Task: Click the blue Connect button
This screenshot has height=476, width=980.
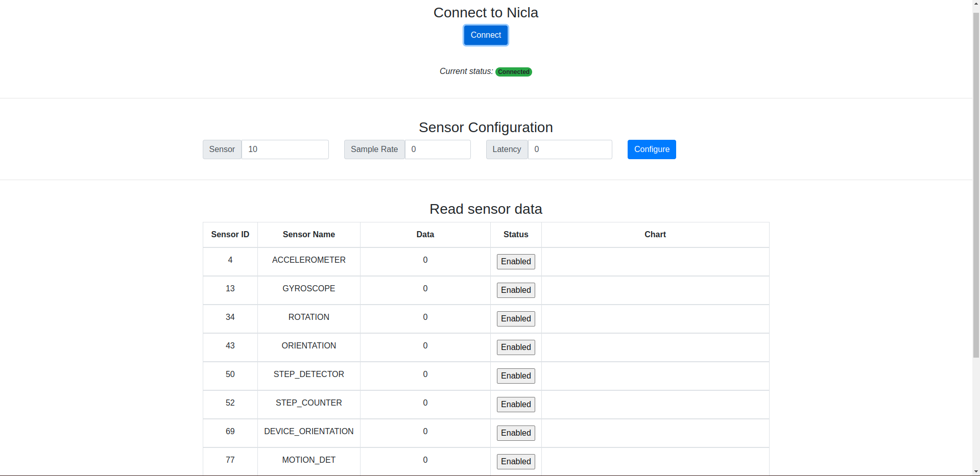Action: click(x=486, y=35)
